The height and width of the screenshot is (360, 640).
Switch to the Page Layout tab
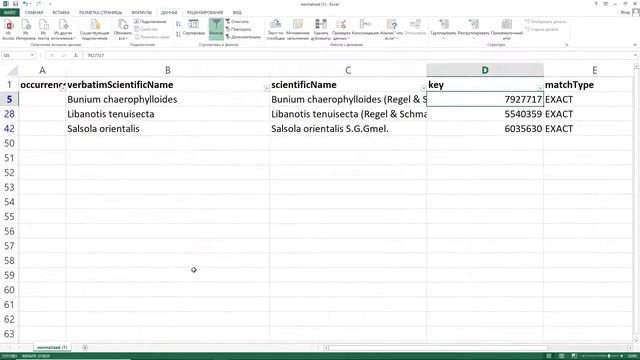point(100,13)
